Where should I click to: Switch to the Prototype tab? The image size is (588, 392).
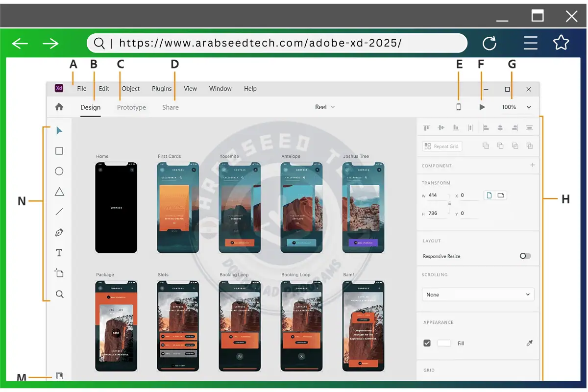click(x=131, y=107)
